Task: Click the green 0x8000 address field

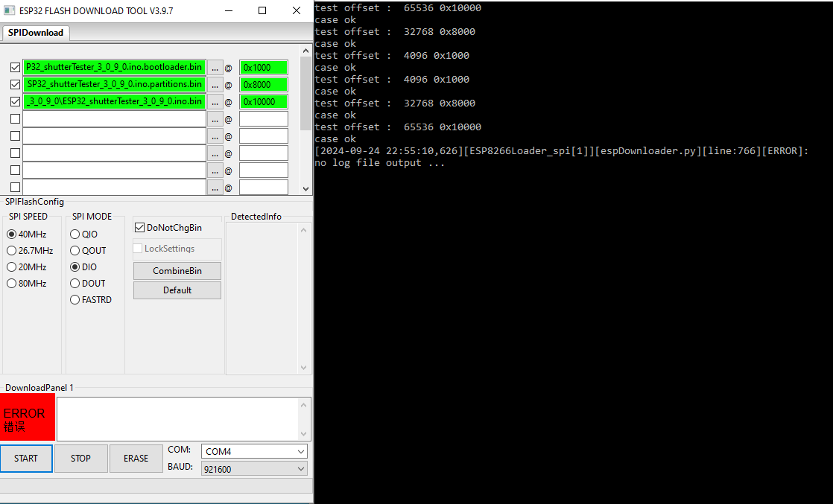Action: [x=263, y=85]
